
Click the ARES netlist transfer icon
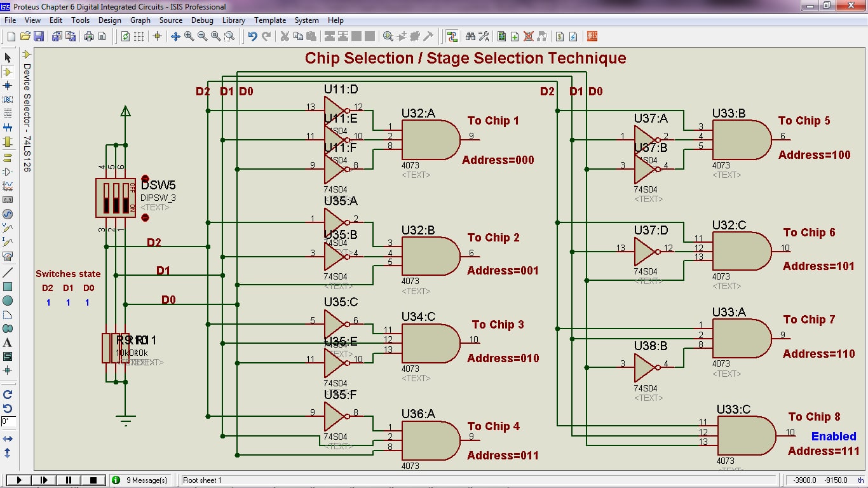click(592, 36)
